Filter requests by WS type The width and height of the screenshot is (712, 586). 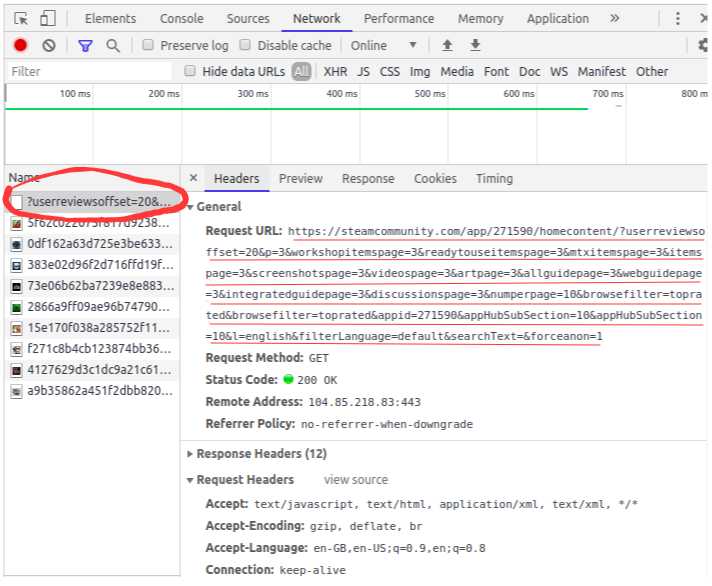click(559, 72)
